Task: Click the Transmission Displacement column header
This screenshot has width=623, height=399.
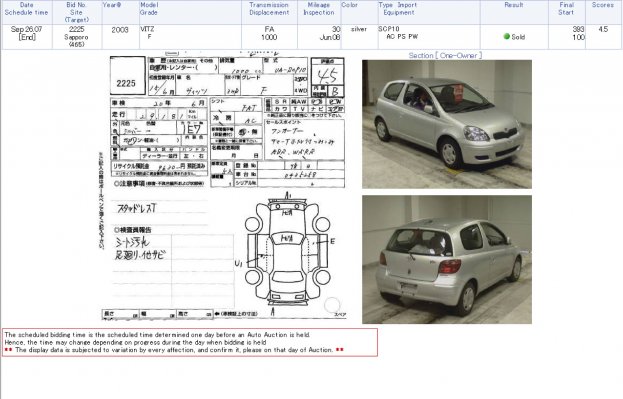Action: click(269, 9)
